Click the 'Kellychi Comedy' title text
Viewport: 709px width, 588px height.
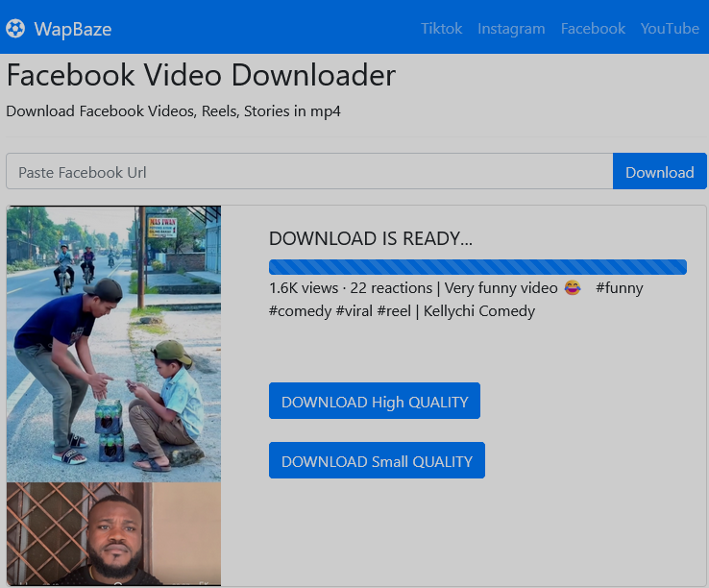tap(479, 311)
